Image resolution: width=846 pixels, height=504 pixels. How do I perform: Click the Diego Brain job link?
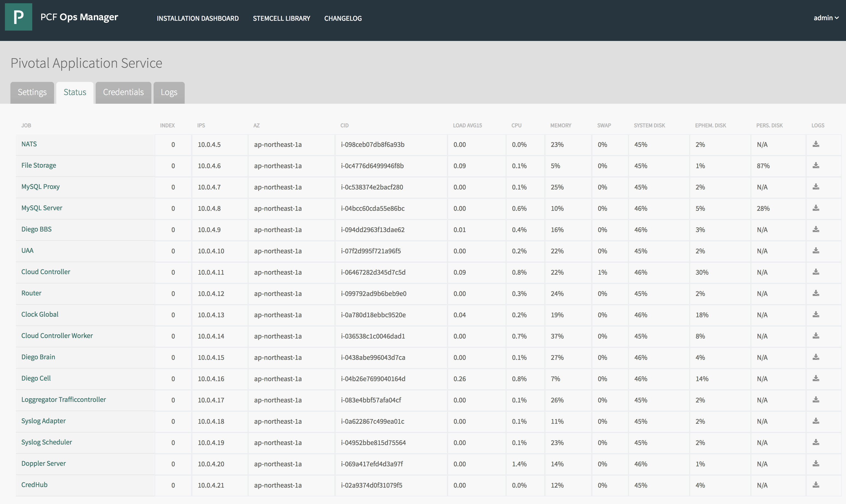38,357
